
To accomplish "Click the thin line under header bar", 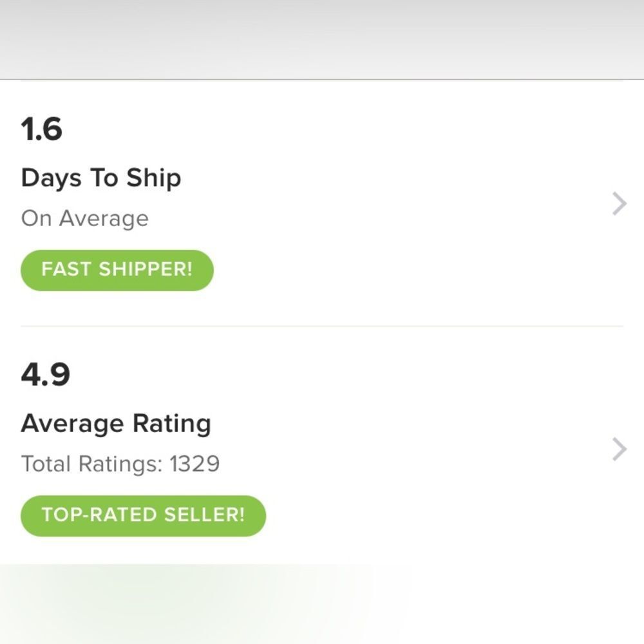I will [x=322, y=79].
